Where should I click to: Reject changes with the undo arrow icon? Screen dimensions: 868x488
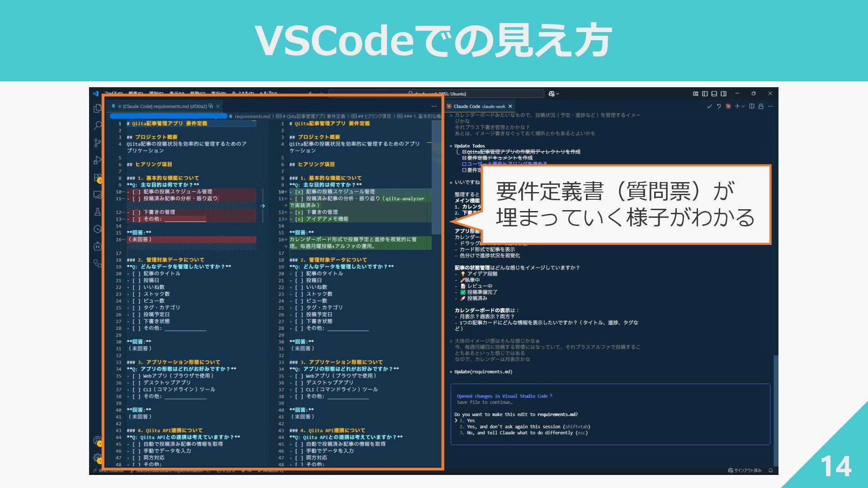(x=719, y=106)
